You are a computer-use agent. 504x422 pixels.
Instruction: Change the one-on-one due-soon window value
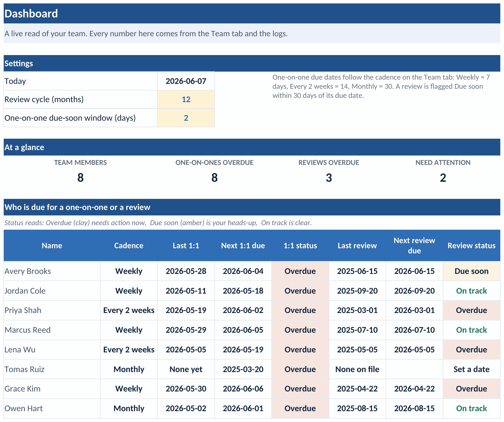coord(186,118)
